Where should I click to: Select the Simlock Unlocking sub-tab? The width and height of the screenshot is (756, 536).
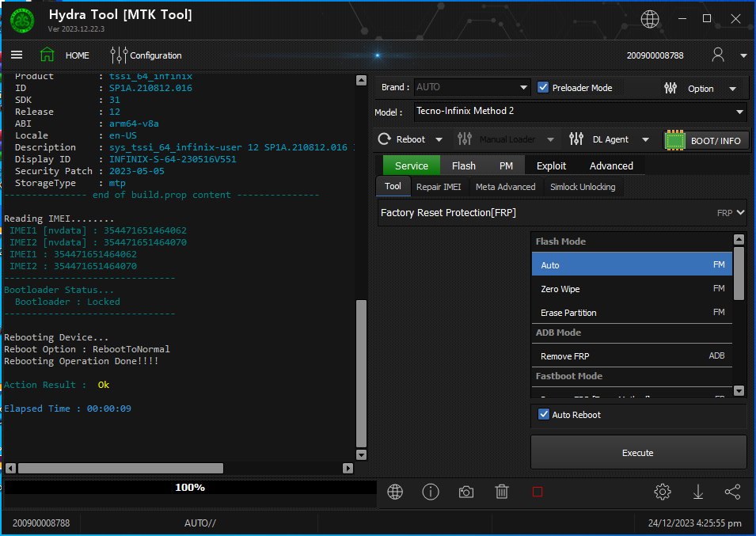[583, 187]
